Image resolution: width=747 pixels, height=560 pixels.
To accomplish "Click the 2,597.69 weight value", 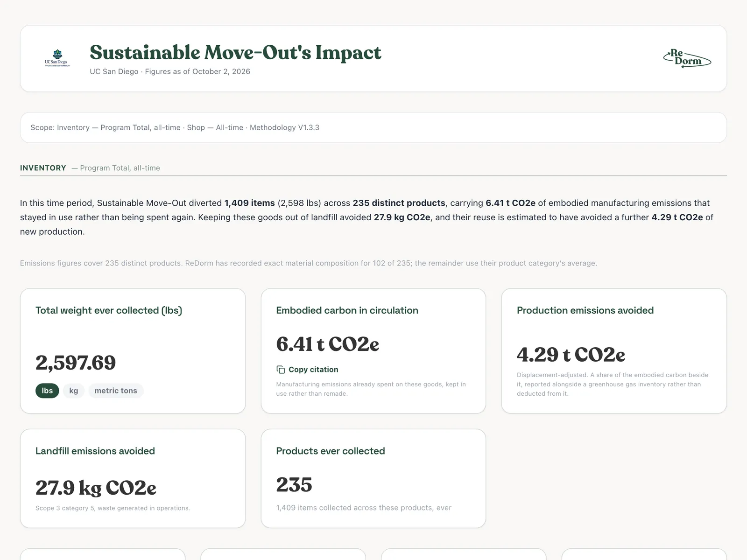I will 76,363.
